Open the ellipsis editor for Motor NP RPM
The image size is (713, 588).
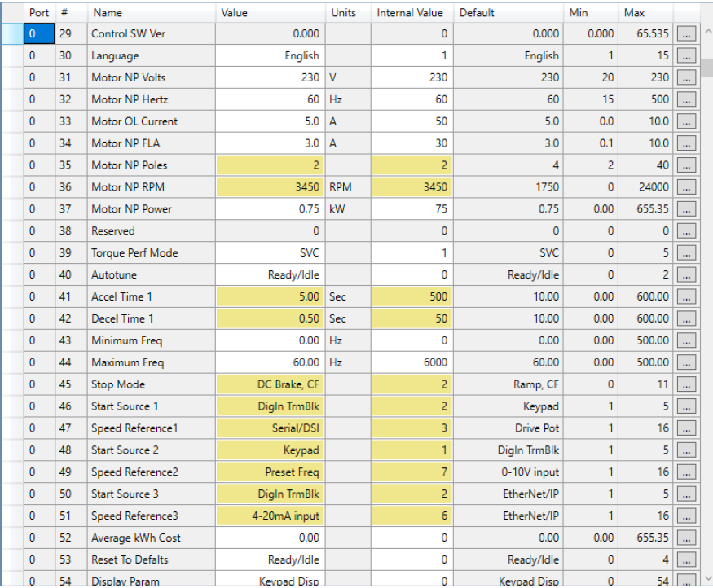pos(686,187)
